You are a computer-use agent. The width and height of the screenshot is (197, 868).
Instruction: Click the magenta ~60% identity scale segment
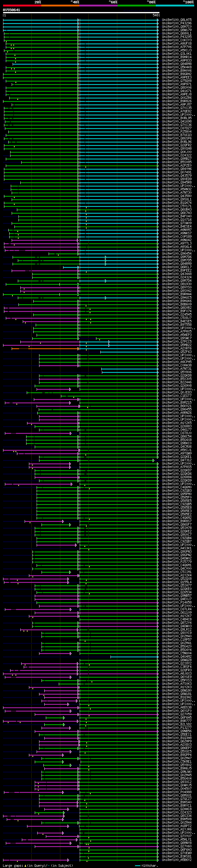pos(98,6)
